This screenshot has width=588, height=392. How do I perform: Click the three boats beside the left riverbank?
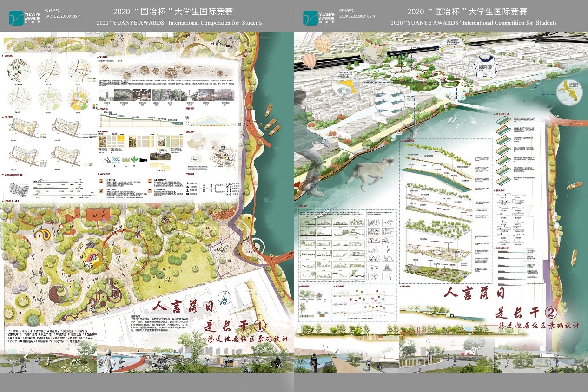tap(270, 122)
